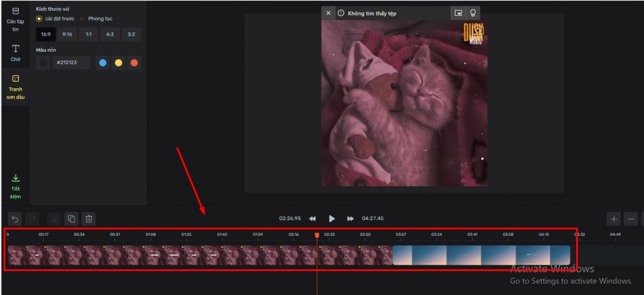Edit the #212123 hex color field

71,63
